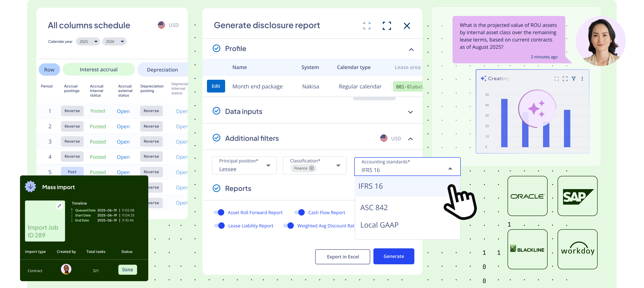This screenshot has height=288, width=644.
Task: Open the three-dot menu on the Creating chart
Action: (582, 78)
